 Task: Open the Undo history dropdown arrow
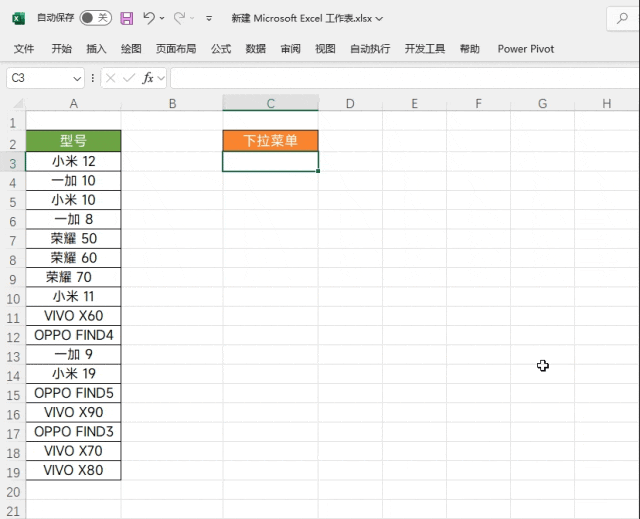click(162, 18)
